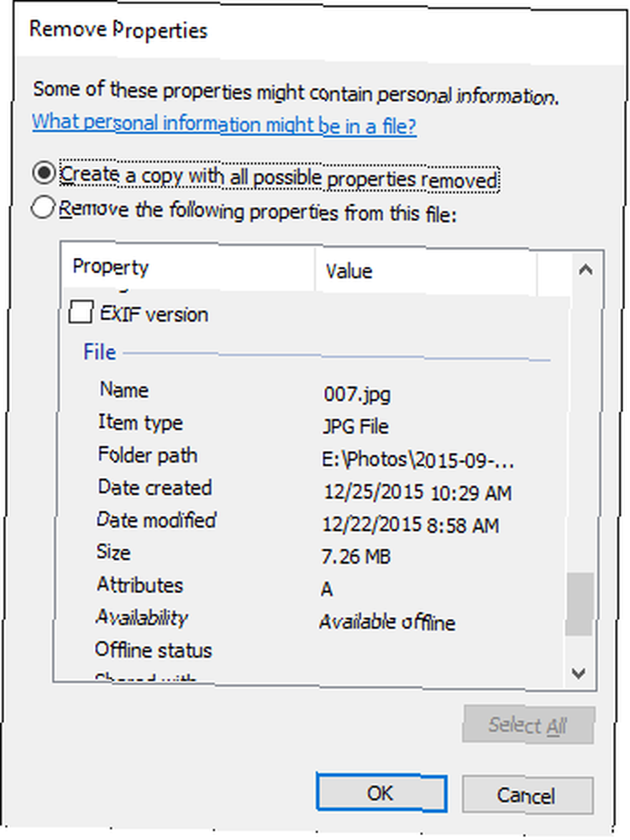Select the Folder path value E:\Photos
Screen dimensions: 630x840
[417, 459]
